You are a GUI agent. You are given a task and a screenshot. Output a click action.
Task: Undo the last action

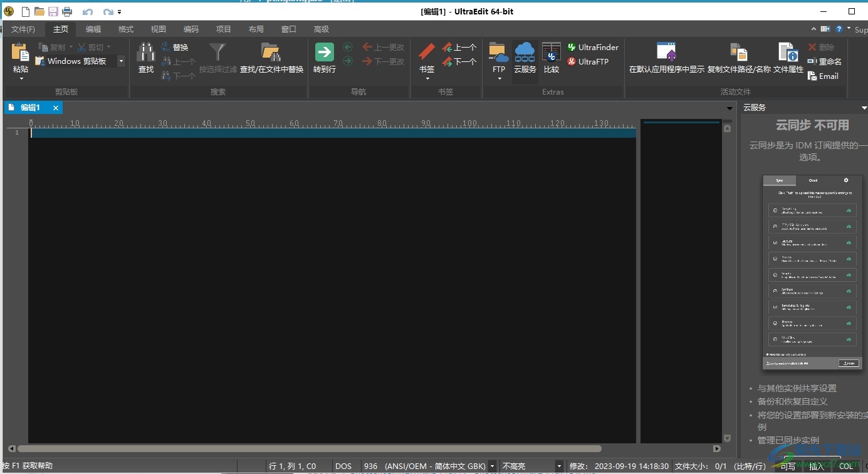[88, 12]
